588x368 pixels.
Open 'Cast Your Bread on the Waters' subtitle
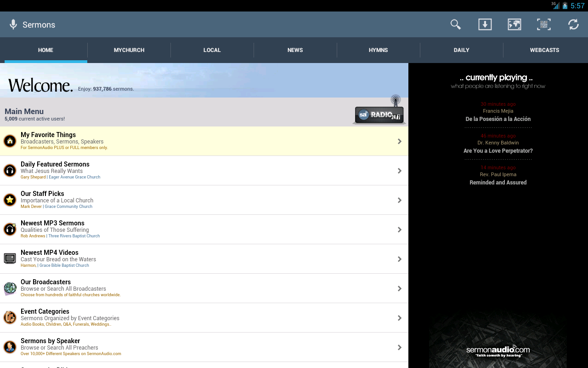point(58,259)
